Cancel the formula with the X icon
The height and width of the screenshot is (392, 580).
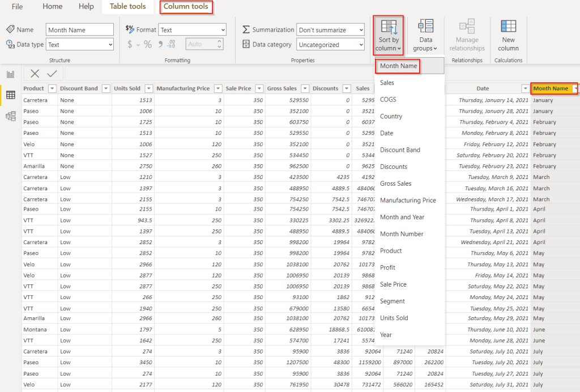tap(35, 74)
